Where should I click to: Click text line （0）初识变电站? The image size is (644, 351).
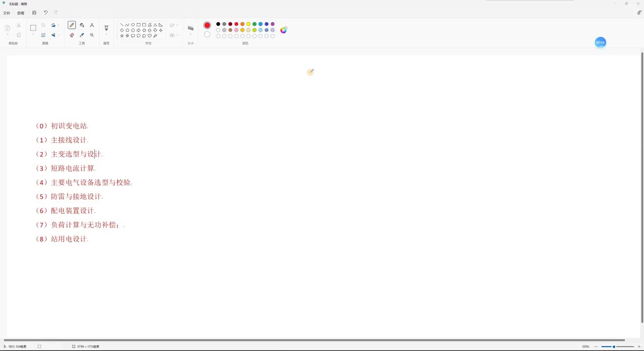point(61,126)
